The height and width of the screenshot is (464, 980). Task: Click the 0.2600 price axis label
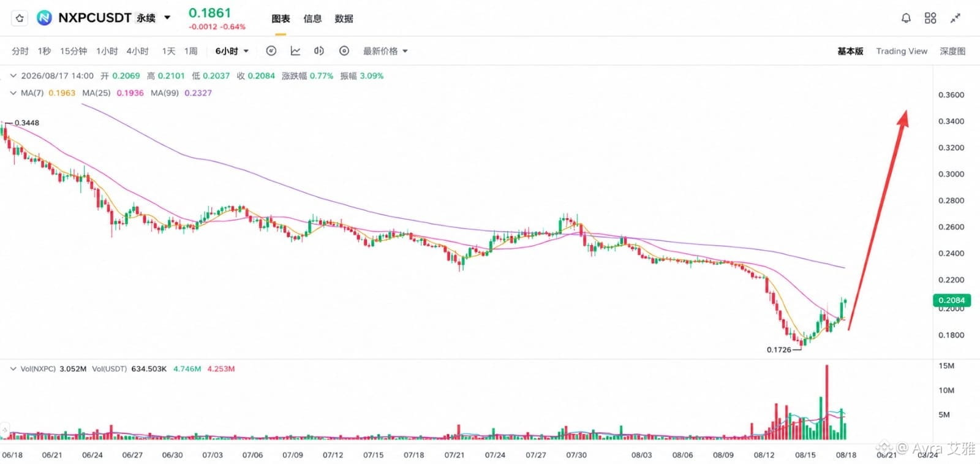pyautogui.click(x=951, y=227)
